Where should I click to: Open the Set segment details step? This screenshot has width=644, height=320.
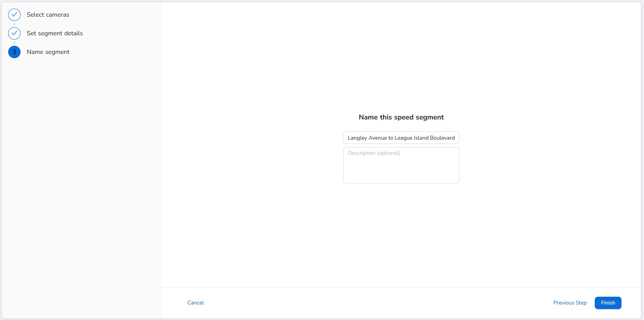[55, 33]
